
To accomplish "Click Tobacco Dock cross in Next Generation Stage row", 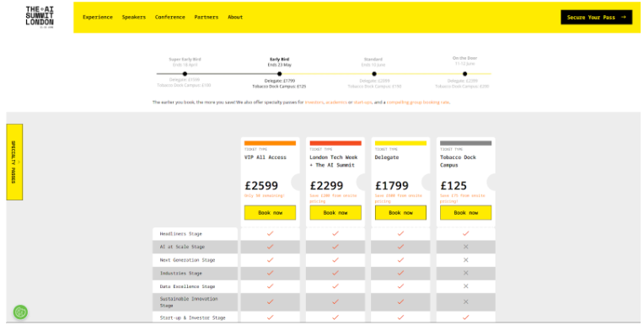I will 466,260.
